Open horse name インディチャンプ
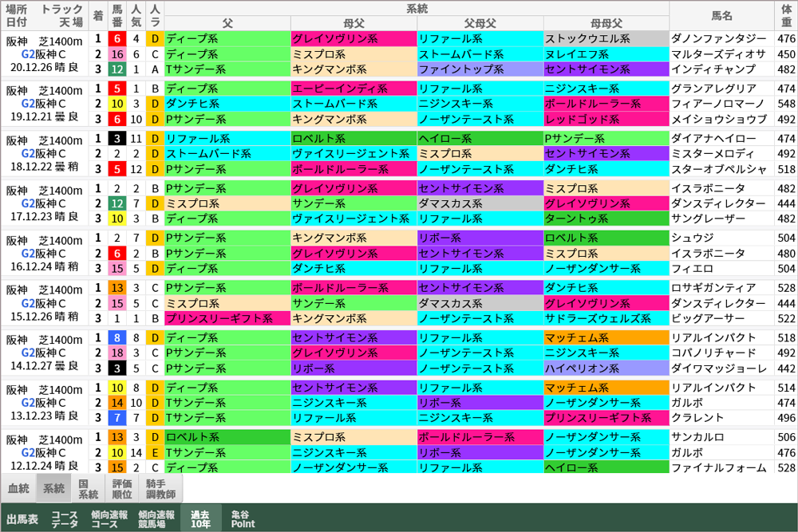The width and height of the screenshot is (798, 532). (717, 71)
